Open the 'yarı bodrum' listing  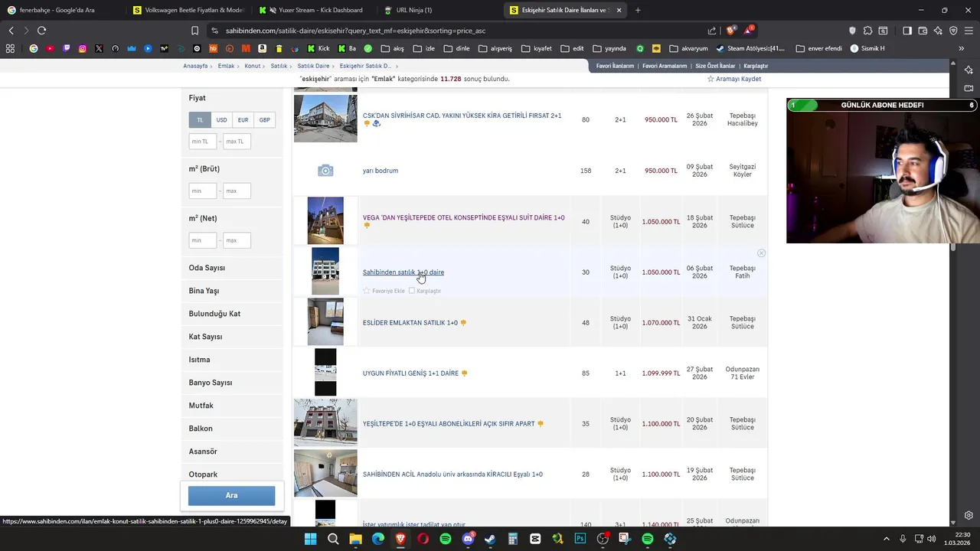point(381,171)
